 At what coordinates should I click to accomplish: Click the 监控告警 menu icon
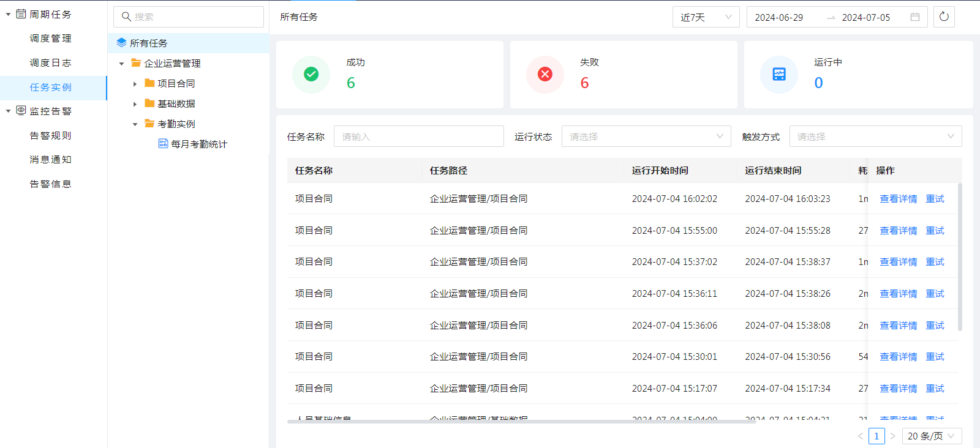pyautogui.click(x=21, y=111)
